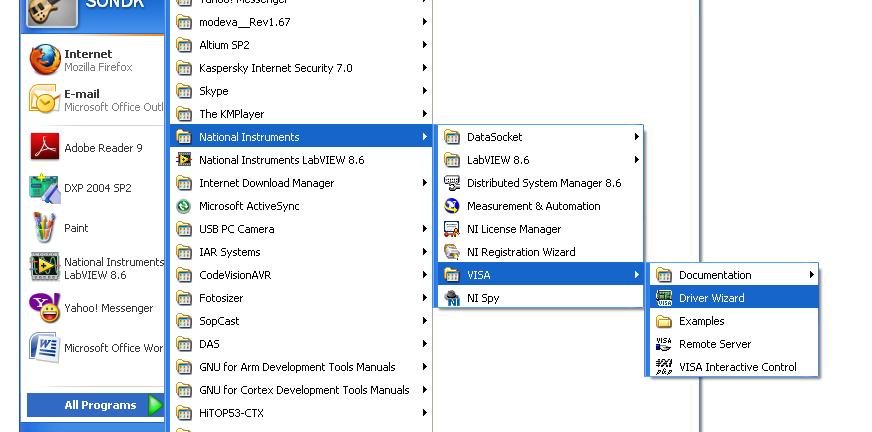872x432 pixels.
Task: Click National Instruments LabVIEW 8.6 program icon
Action: pyautogui.click(x=184, y=160)
